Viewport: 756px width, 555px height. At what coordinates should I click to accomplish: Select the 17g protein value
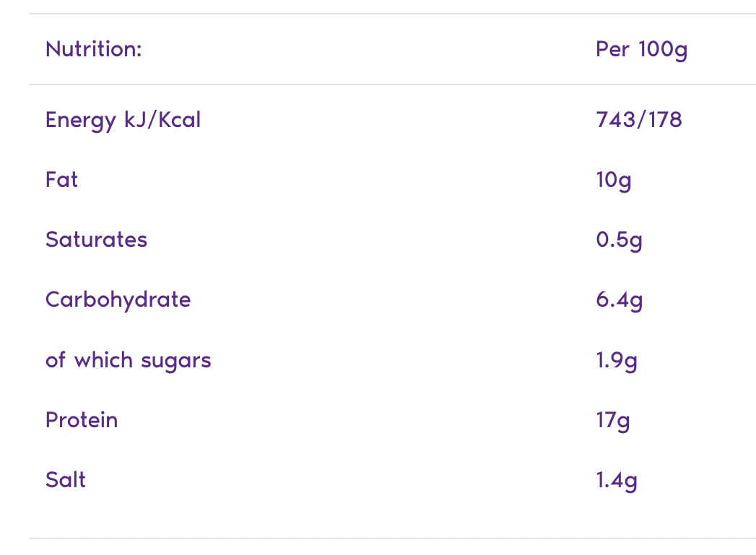pos(613,420)
